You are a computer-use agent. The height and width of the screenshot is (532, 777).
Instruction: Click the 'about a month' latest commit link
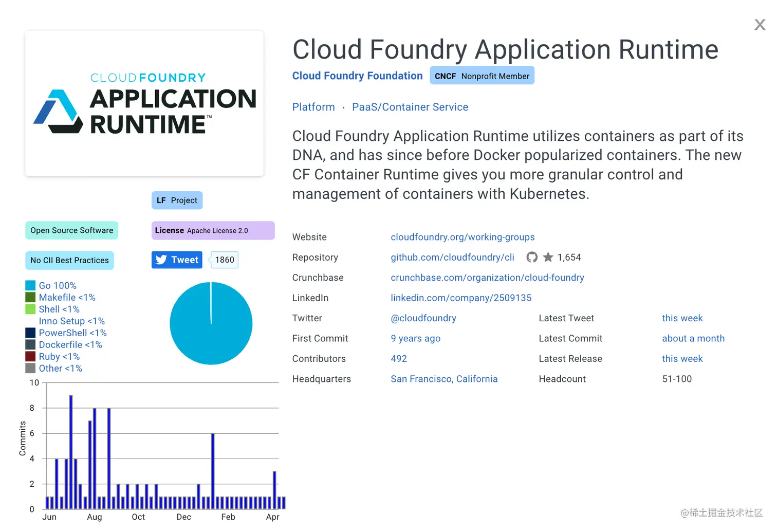tap(693, 338)
